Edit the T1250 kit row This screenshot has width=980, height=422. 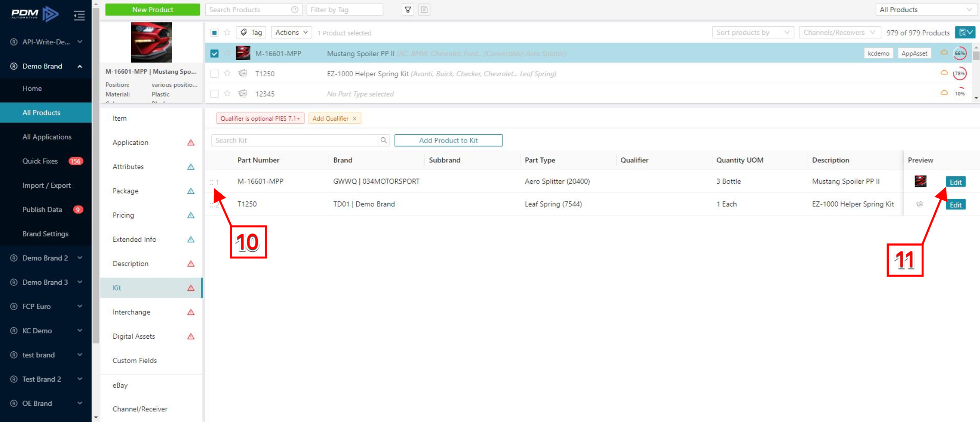point(955,205)
